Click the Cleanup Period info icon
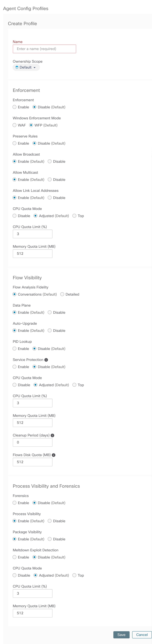The height and width of the screenshot is (644, 152). (52, 435)
